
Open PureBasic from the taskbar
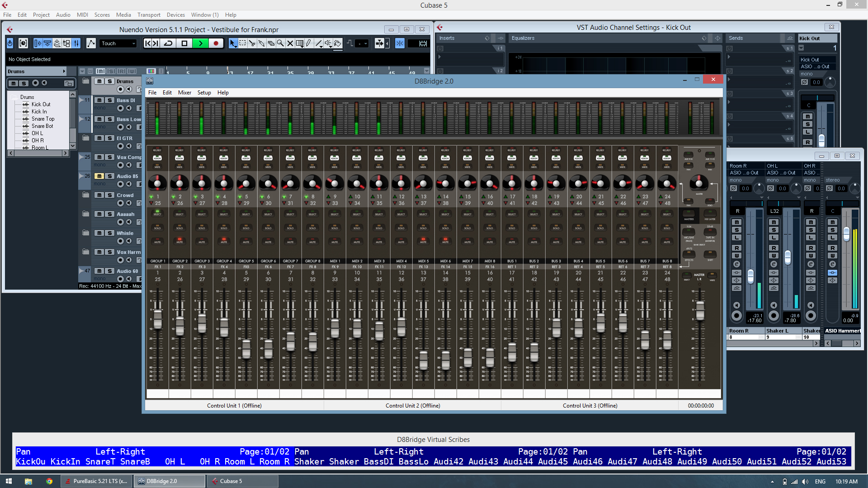(97, 481)
